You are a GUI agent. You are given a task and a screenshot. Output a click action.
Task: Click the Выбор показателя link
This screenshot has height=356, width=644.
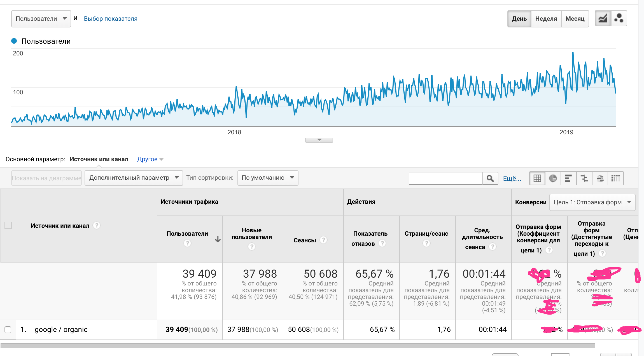click(111, 19)
